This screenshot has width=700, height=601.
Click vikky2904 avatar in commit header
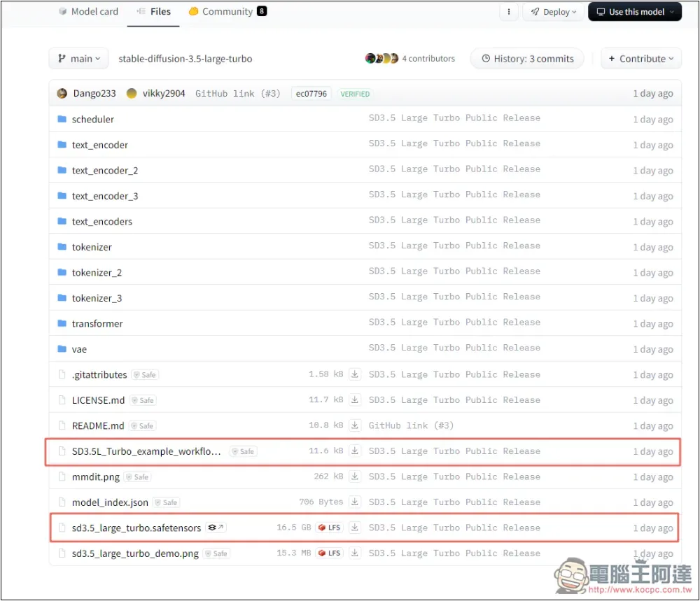tap(132, 93)
